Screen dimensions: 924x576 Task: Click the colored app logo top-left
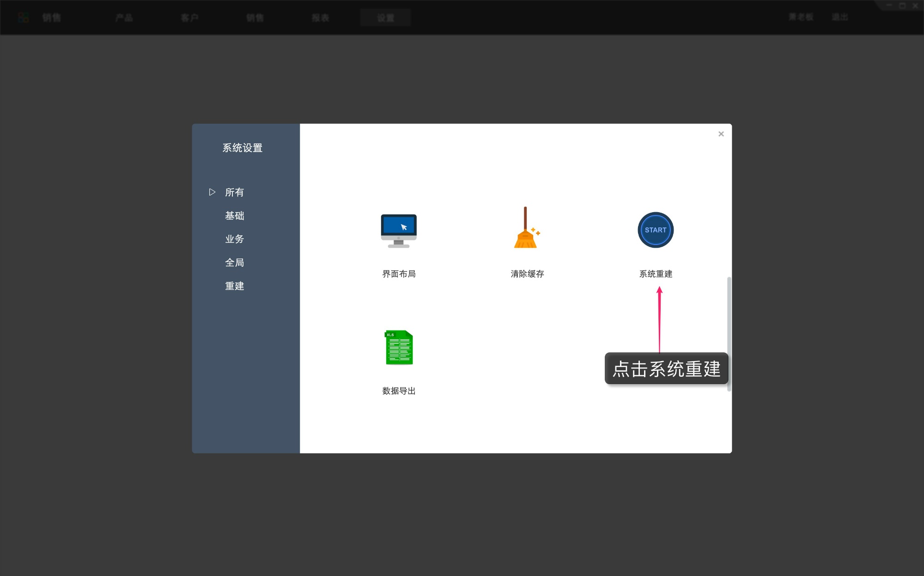(x=23, y=17)
